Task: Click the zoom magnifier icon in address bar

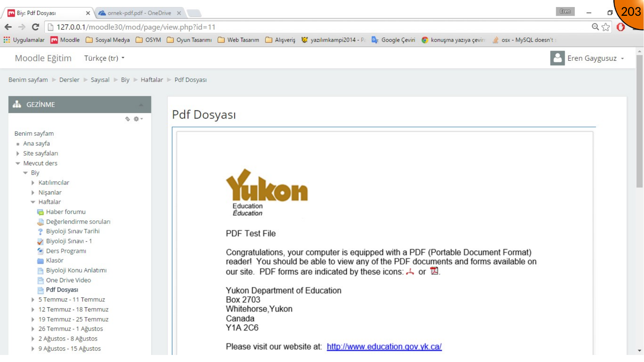Action: click(595, 27)
